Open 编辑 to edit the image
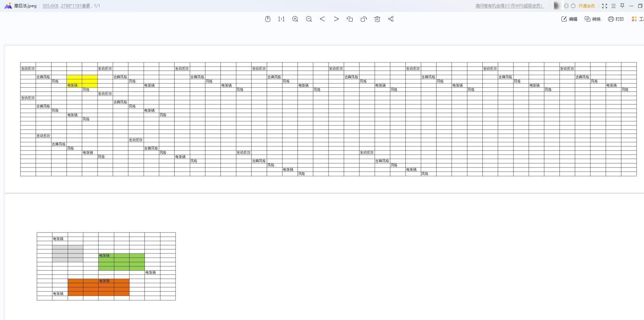 (569, 19)
